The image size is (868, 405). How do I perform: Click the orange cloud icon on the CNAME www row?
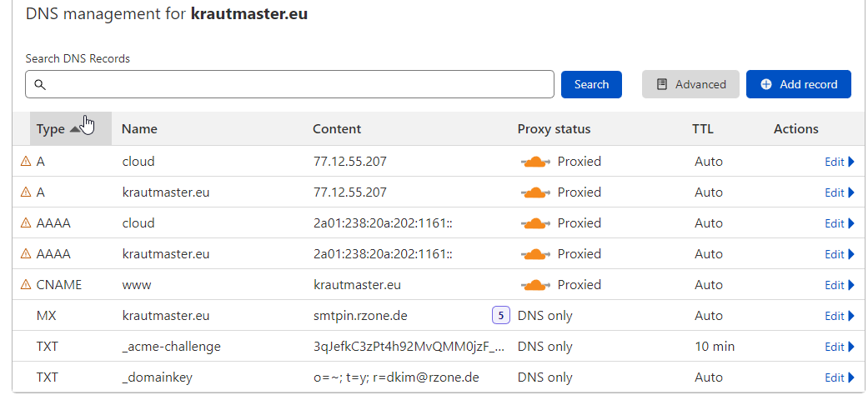point(535,284)
